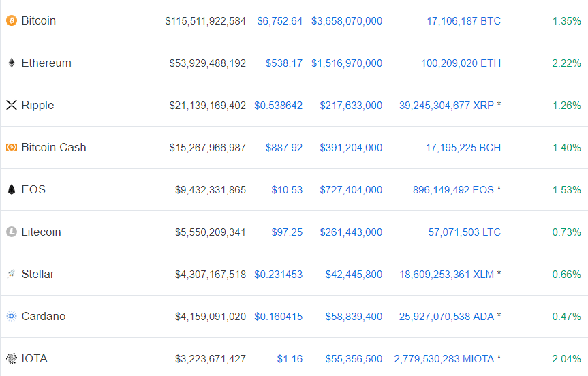Viewport: 588px width, 376px height.
Task: Open the Stellar coin name link
Action: click(x=37, y=274)
